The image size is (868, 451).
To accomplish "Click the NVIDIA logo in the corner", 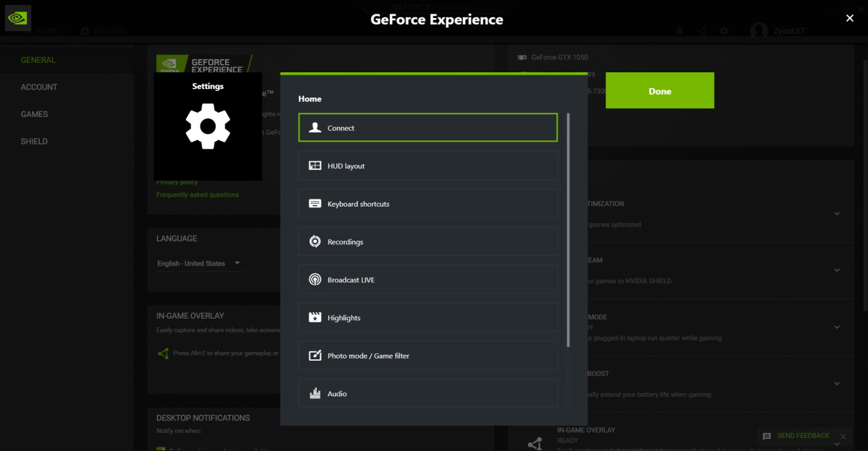I will [17, 17].
